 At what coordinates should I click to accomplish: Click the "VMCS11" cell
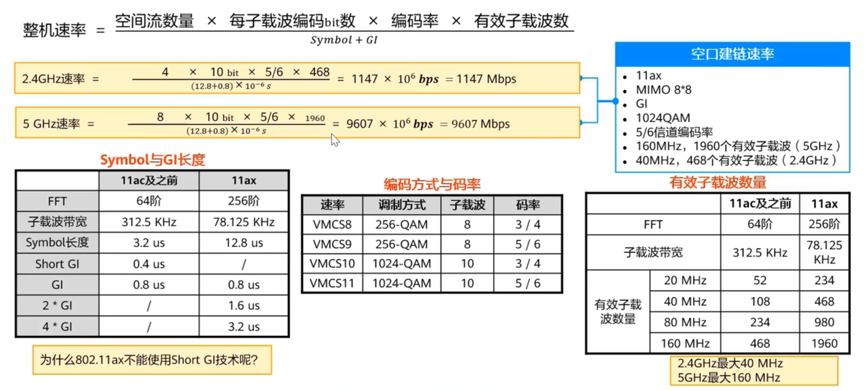point(332,283)
